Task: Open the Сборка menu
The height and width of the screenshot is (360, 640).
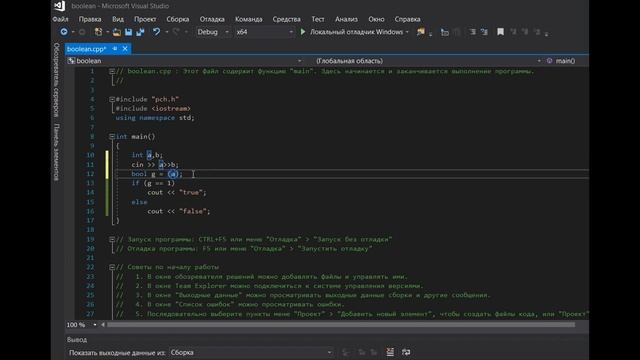Action: coord(178,19)
